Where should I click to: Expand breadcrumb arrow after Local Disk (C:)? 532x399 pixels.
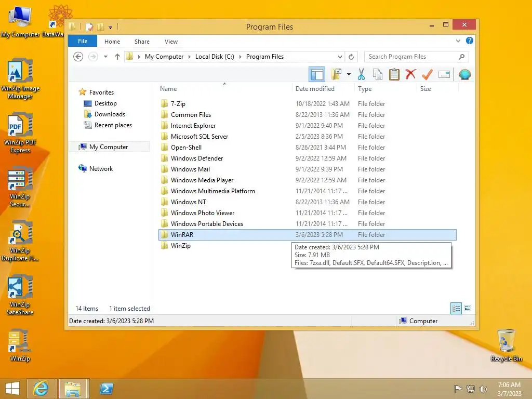coord(240,57)
